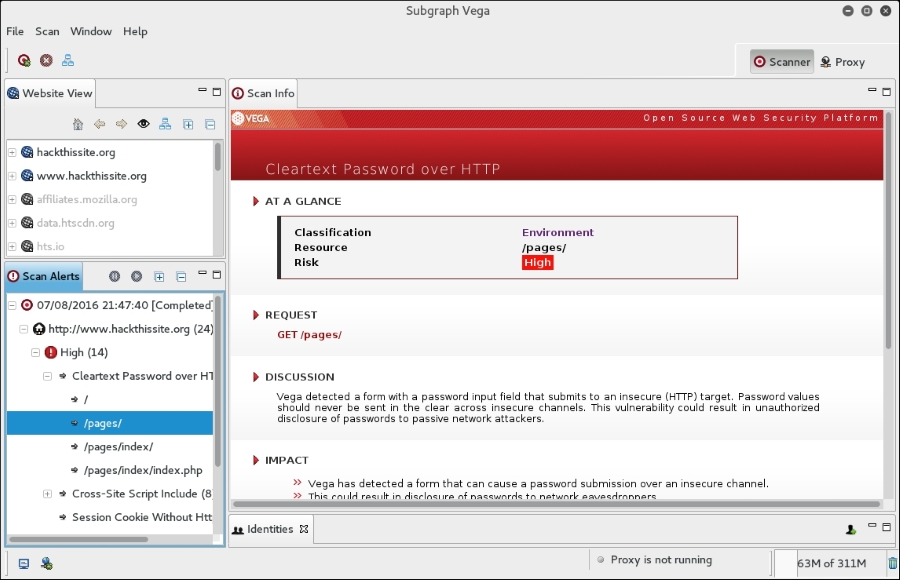
Task: Collapse all nodes in Website View
Action: click(210, 124)
